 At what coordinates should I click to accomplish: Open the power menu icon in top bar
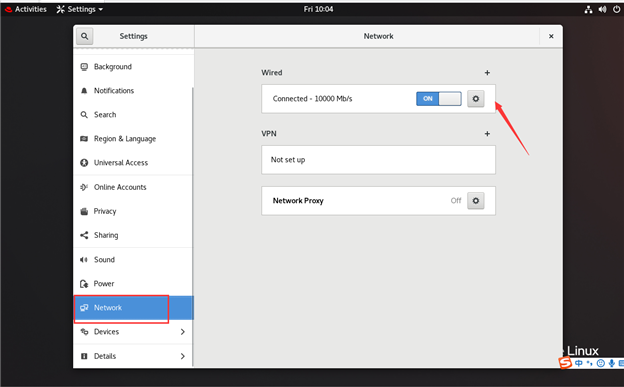(616, 9)
